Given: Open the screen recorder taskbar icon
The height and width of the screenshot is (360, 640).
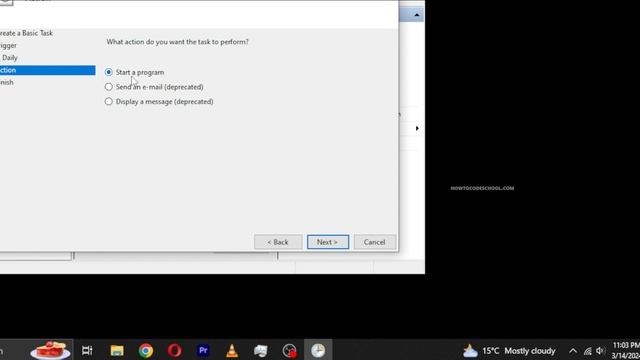Looking at the screenshot, I should click(x=289, y=351).
